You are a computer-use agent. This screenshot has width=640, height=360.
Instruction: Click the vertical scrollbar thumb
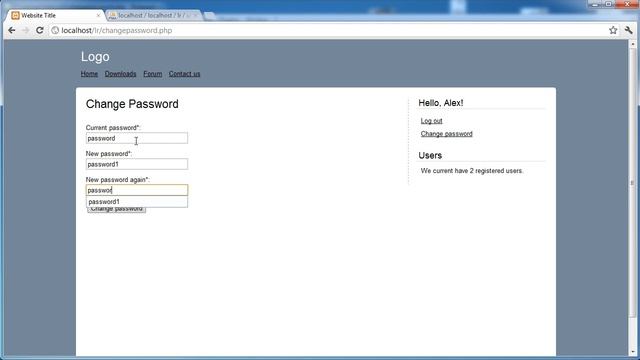tap(633, 183)
